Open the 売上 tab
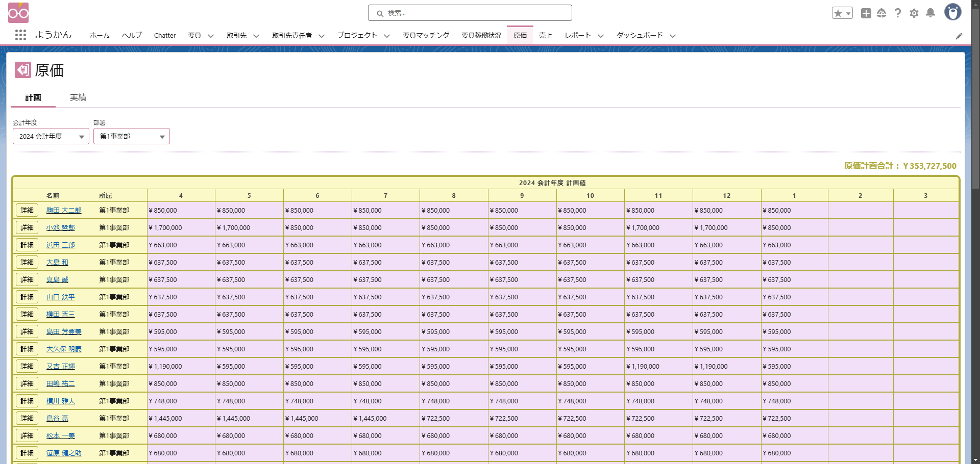Image resolution: width=980 pixels, height=464 pixels. pyautogui.click(x=546, y=35)
